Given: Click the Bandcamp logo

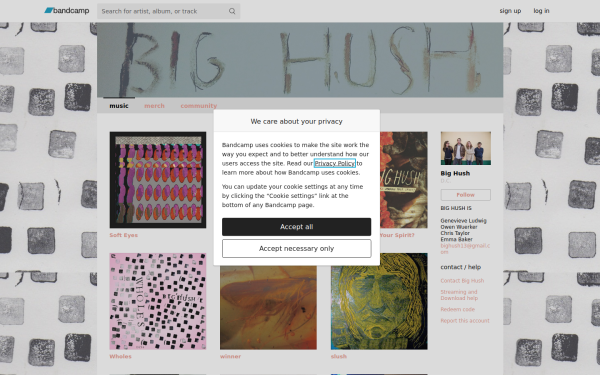Looking at the screenshot, I should click(x=67, y=11).
